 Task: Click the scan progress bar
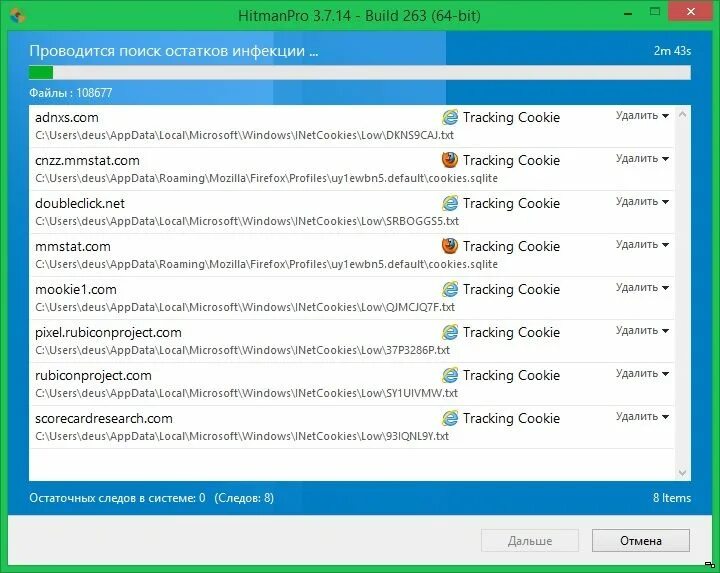pos(360,73)
